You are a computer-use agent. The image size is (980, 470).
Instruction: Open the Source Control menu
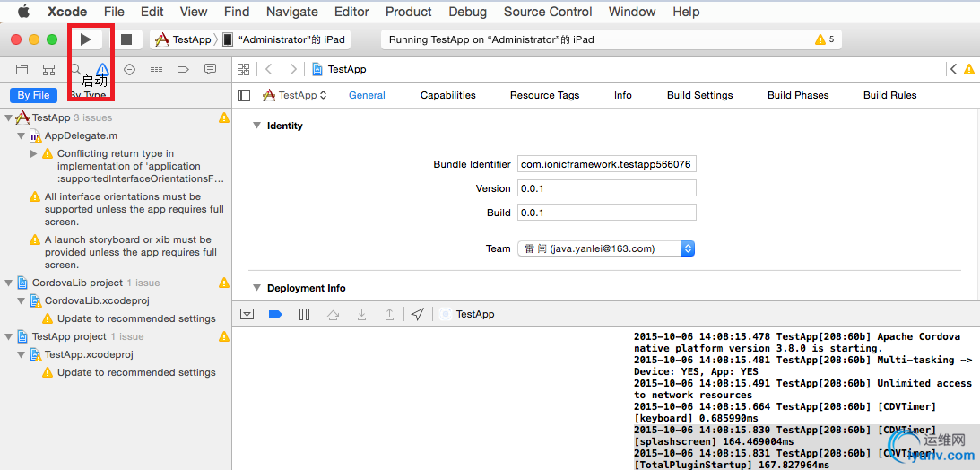pyautogui.click(x=548, y=12)
